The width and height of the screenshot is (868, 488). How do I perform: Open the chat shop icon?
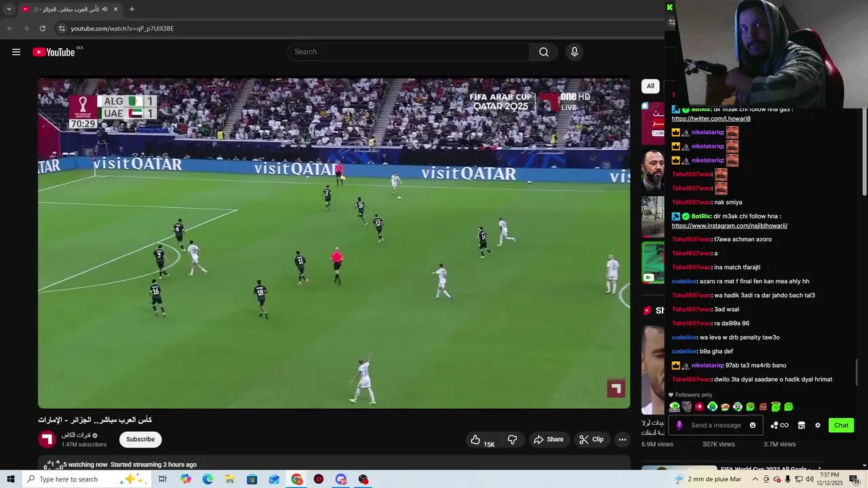[x=801, y=426]
